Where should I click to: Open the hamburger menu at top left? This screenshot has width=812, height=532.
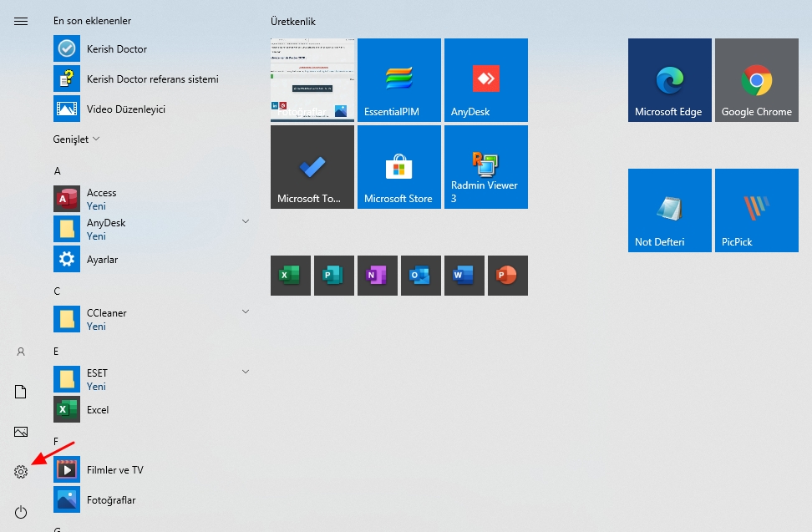click(21, 21)
